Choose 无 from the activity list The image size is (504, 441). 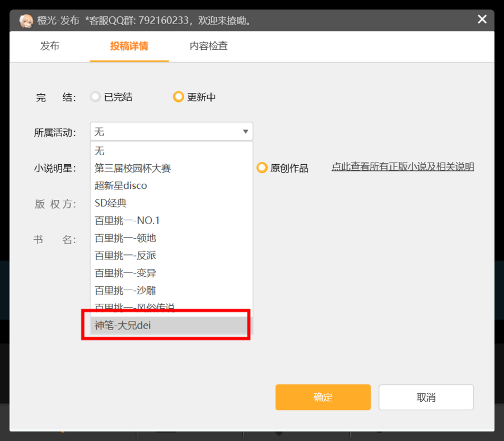[100, 151]
